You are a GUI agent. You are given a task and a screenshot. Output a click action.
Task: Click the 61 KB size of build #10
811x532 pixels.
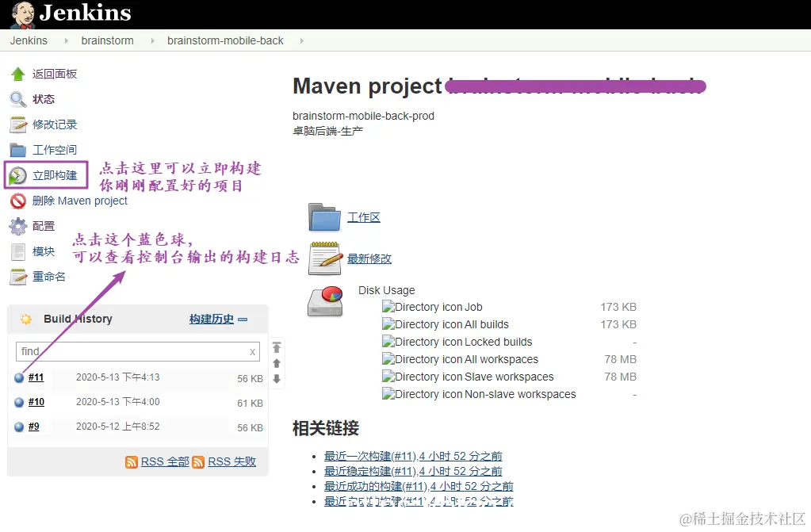click(x=251, y=403)
